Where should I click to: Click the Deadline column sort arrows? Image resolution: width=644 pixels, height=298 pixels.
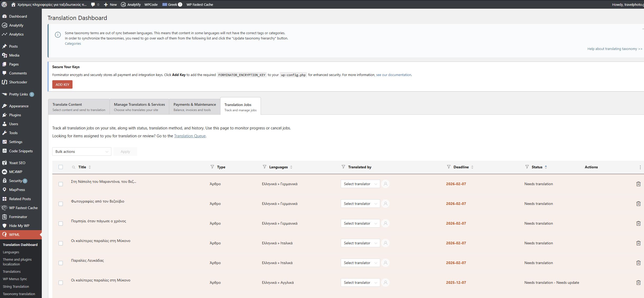[x=472, y=167]
